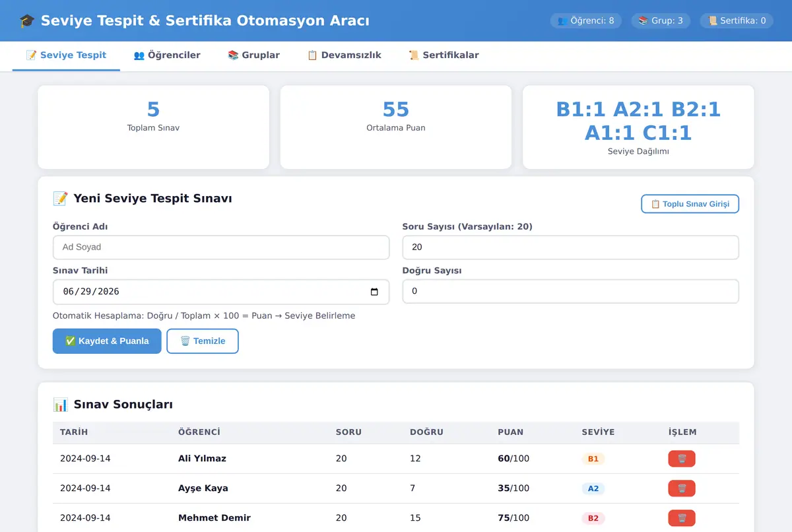The width and height of the screenshot is (792, 532).
Task: Click the Sertifika: 0 badge
Action: point(737,20)
